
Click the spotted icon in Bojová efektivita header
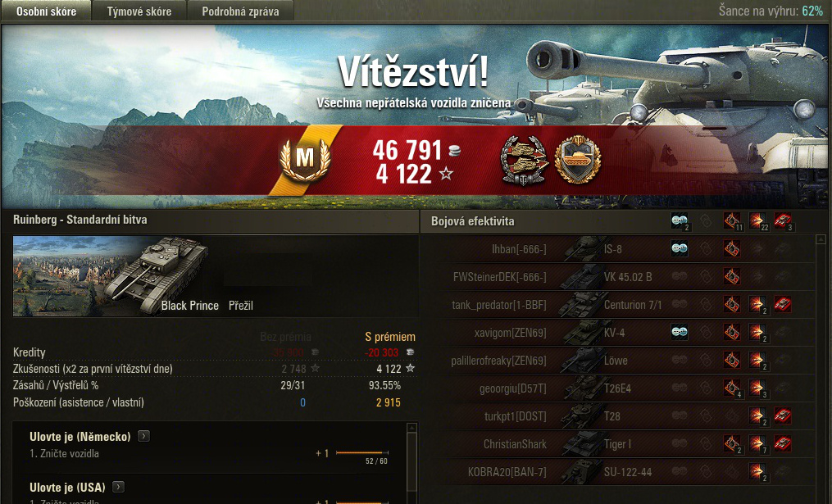click(680, 220)
